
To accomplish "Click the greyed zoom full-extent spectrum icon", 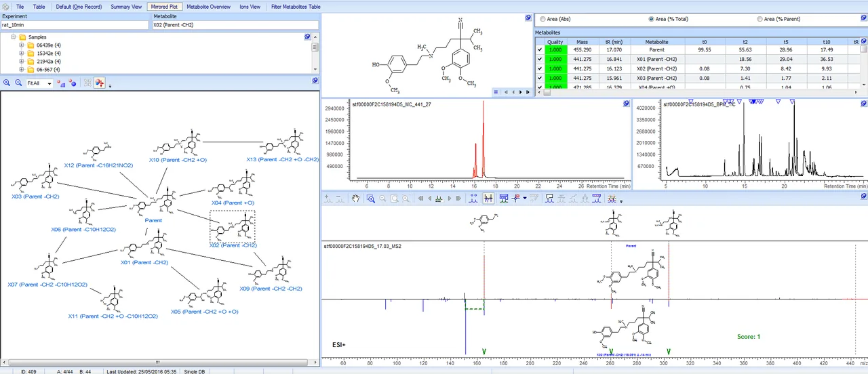I will [394, 199].
